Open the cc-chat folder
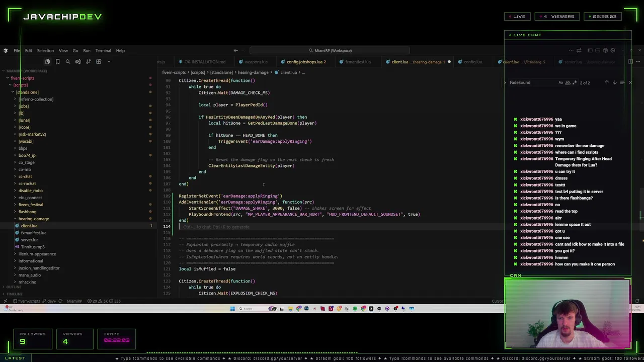 [x=25, y=176]
